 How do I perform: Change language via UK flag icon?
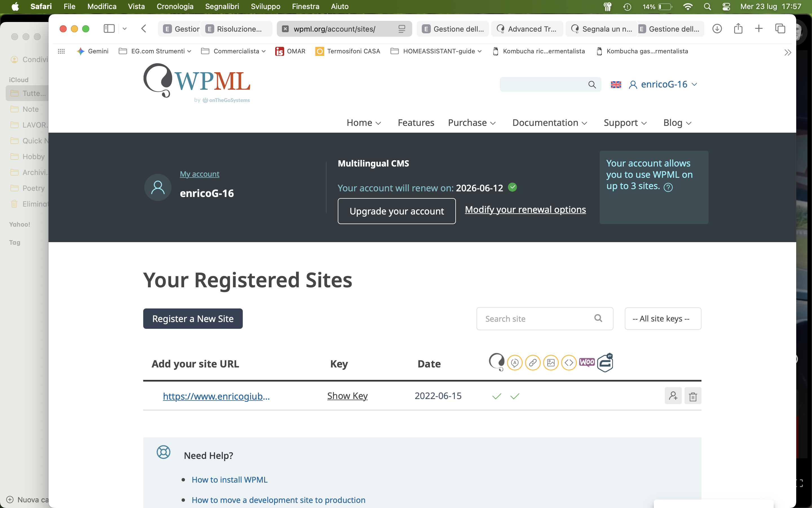coord(616,84)
